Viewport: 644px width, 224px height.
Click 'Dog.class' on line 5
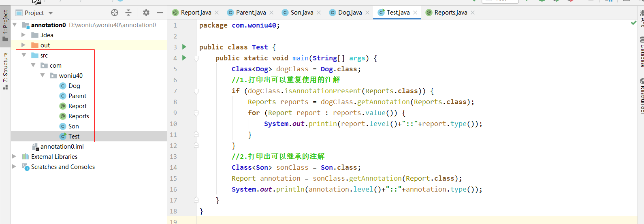pos(339,69)
